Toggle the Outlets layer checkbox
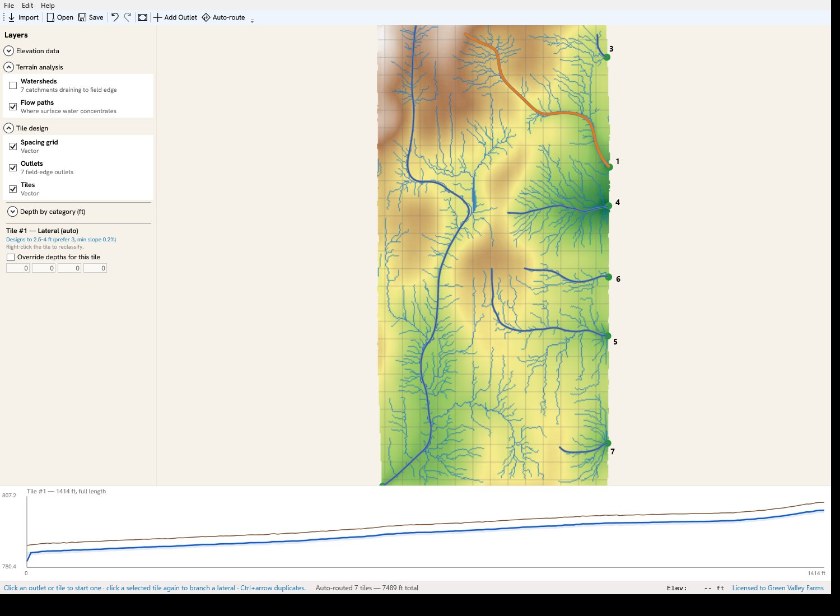Screen dimensions: 840x616 [x=13, y=167]
